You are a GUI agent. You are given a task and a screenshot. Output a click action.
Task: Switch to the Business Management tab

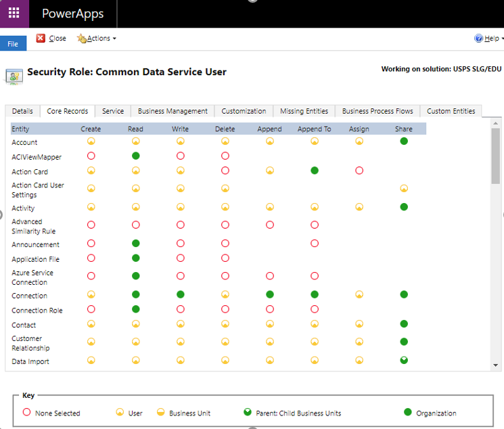173,111
